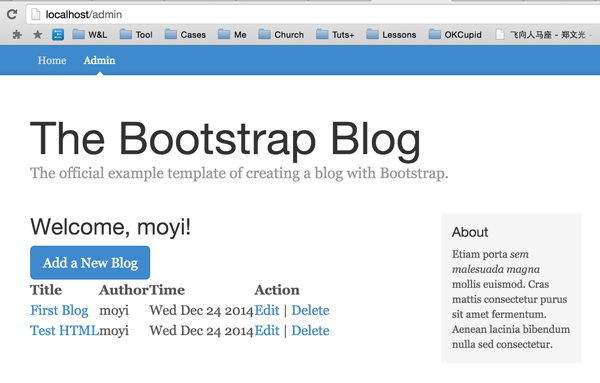
Task: Click the date in Test HTML row
Action: point(201,331)
